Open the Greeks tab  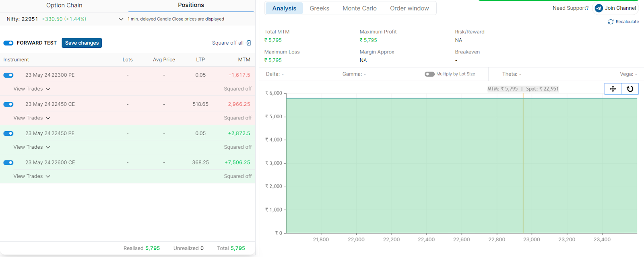(x=319, y=8)
